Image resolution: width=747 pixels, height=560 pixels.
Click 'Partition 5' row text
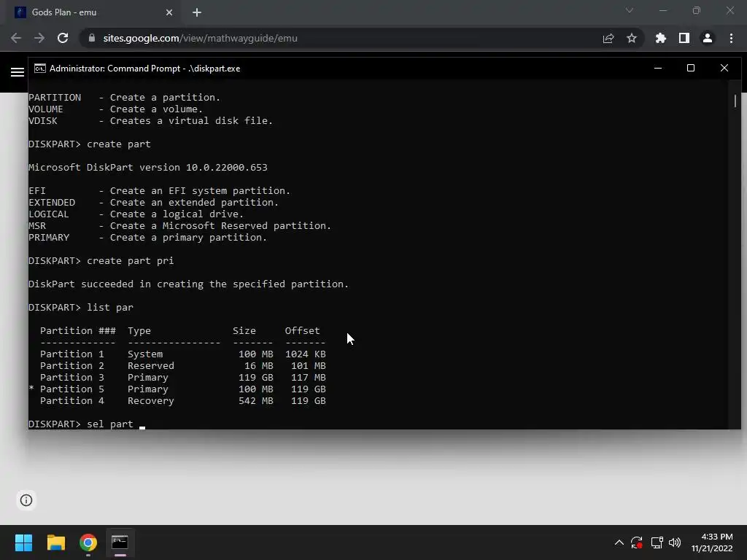(x=72, y=389)
